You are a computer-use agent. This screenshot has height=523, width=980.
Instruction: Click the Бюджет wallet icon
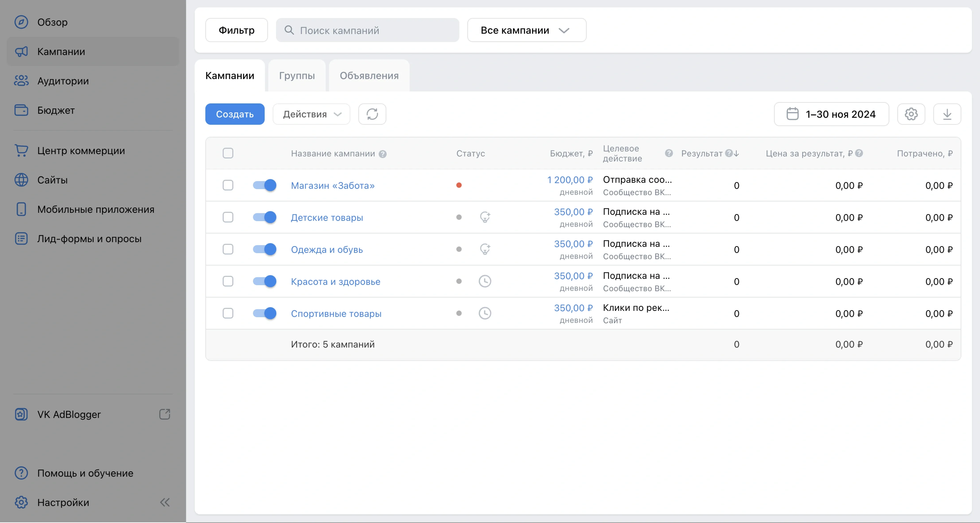coord(21,110)
